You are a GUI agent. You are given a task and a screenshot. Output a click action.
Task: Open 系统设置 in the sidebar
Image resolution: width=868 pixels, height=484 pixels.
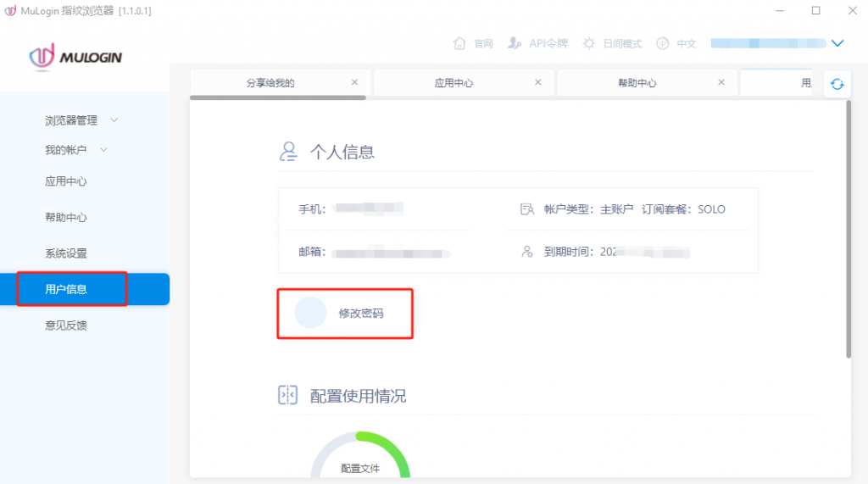pyautogui.click(x=66, y=253)
